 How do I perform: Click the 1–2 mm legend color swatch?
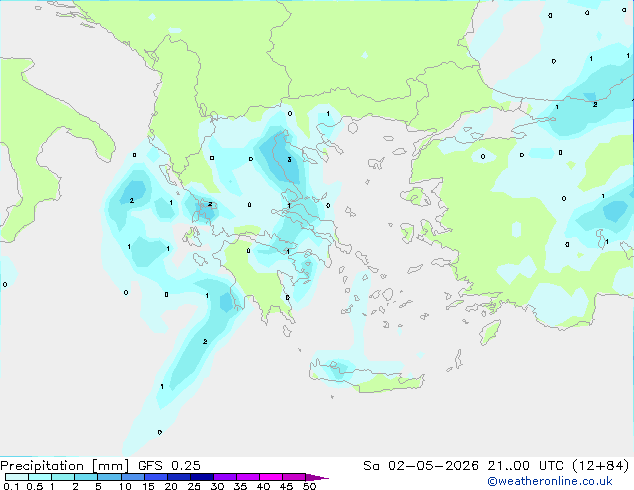(63, 477)
